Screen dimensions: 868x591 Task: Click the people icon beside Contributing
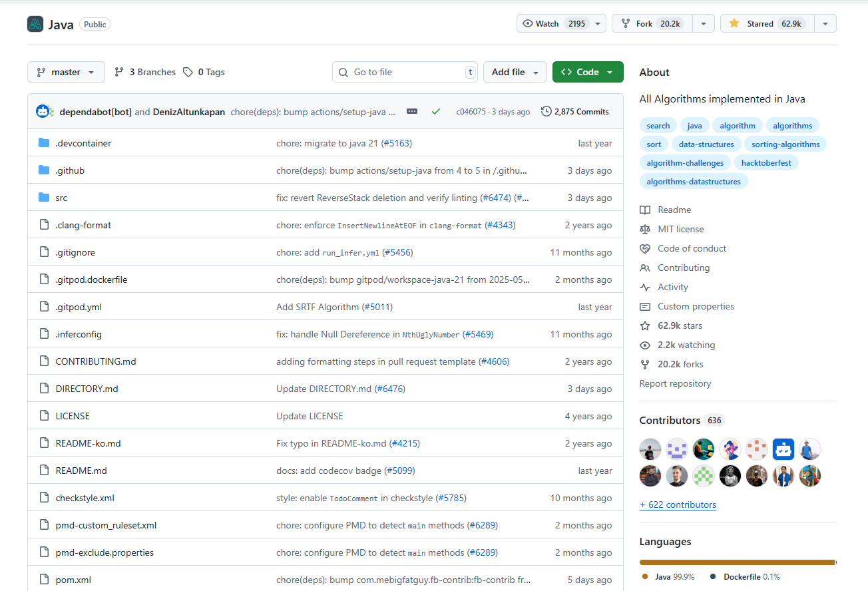click(x=645, y=268)
